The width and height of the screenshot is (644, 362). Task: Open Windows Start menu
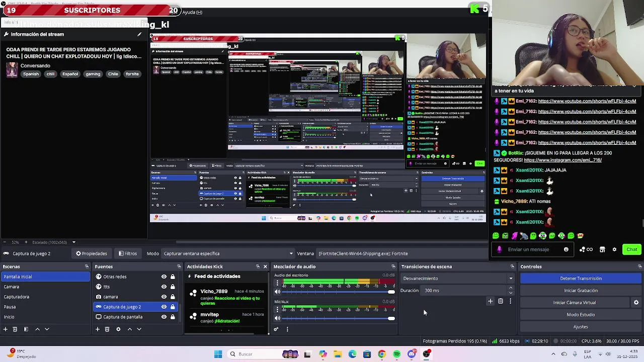[218, 354]
